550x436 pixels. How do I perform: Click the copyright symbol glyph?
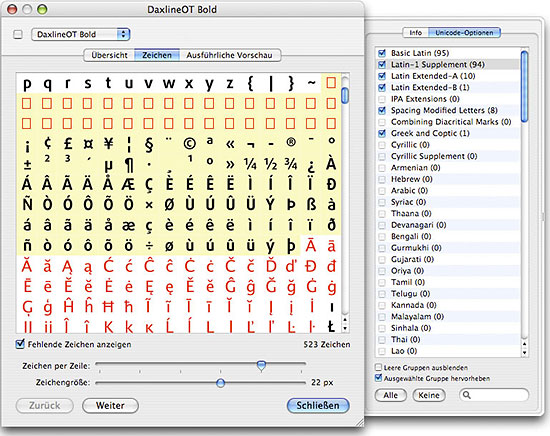(189, 144)
